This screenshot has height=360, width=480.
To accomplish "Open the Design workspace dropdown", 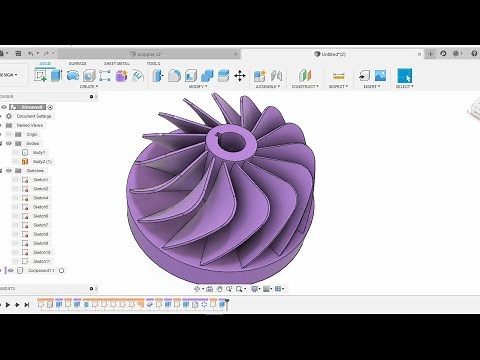I will [x=8, y=75].
